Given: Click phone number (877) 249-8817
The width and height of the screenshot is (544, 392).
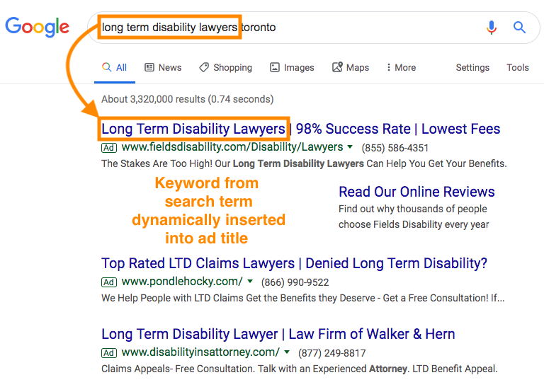Looking at the screenshot, I should click(331, 353).
